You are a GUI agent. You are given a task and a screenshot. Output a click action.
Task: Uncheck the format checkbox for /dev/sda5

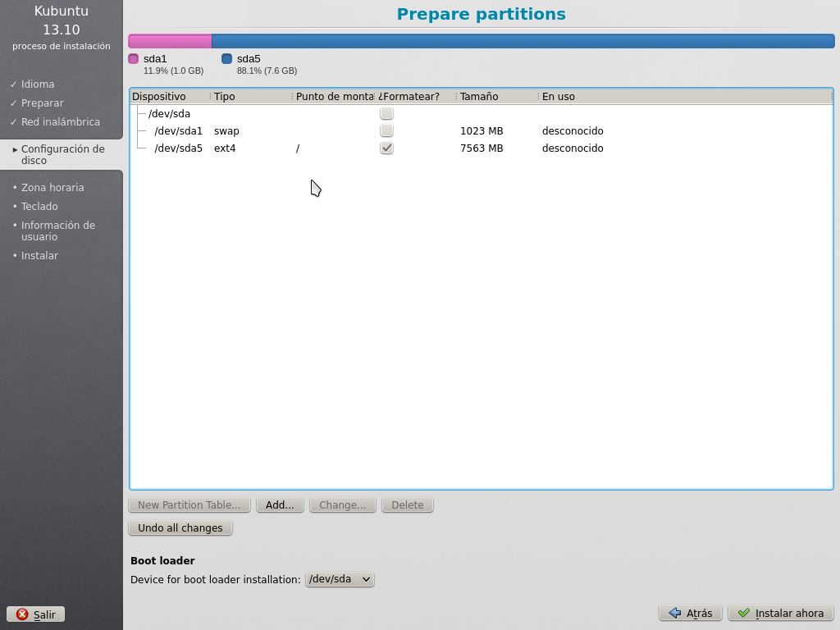pyautogui.click(x=386, y=148)
